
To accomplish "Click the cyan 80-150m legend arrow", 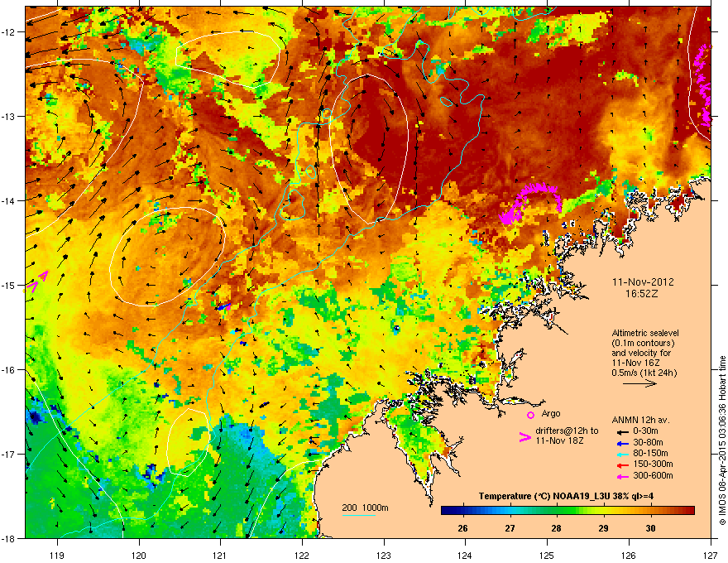I will pos(623,454).
